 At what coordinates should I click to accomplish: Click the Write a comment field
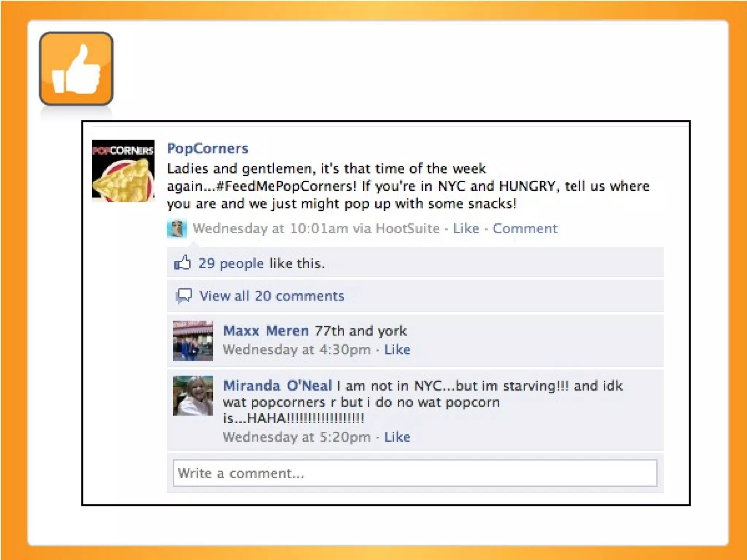(415, 473)
